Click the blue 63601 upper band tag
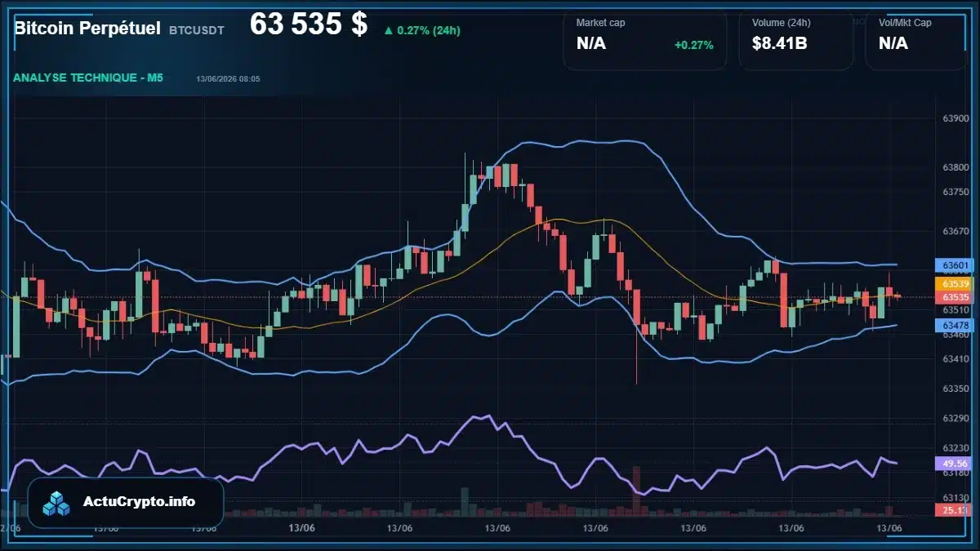Screen dimensions: 980x551 pos(955,265)
